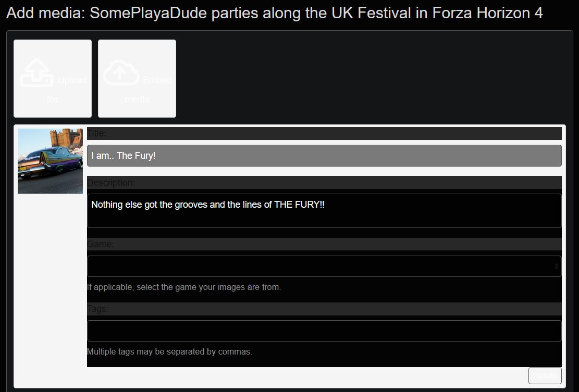Screen dimensions: 579x392
Task: Click the Game: field label
Action: pyautogui.click(x=101, y=244)
